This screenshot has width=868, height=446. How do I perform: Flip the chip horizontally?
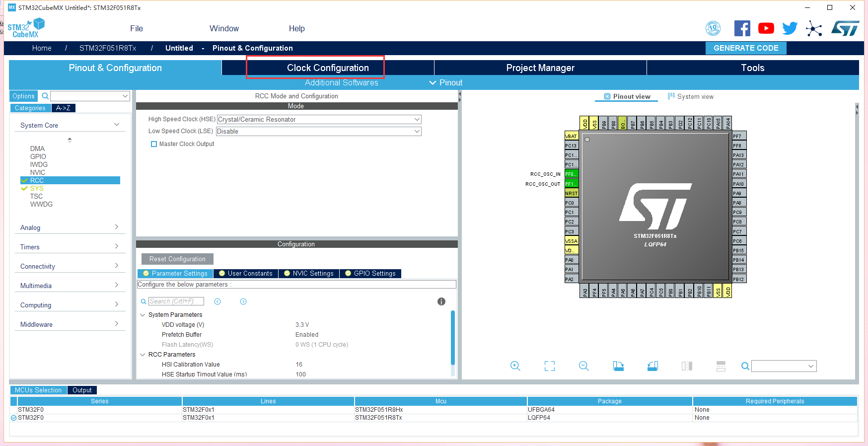coord(687,366)
